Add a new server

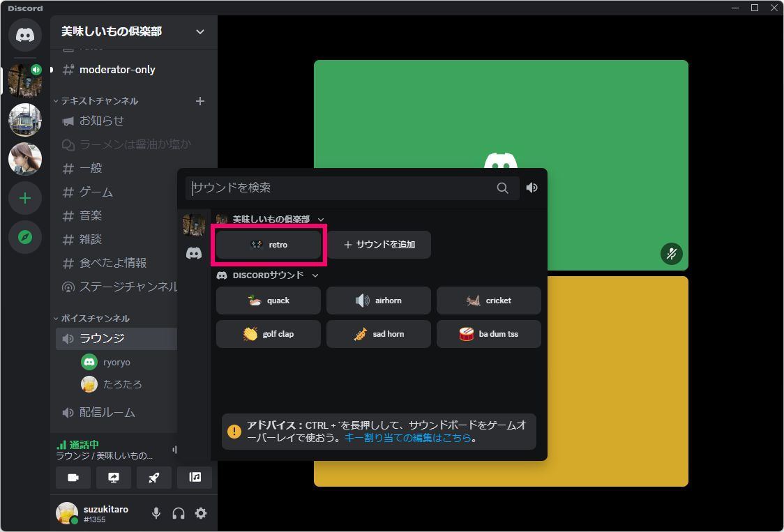25,198
